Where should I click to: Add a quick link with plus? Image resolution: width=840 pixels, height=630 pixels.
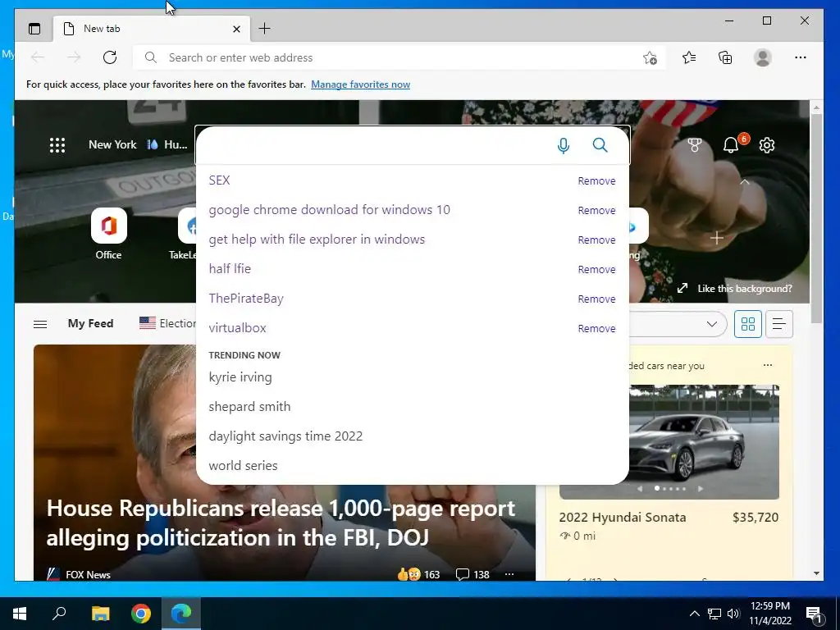point(717,238)
